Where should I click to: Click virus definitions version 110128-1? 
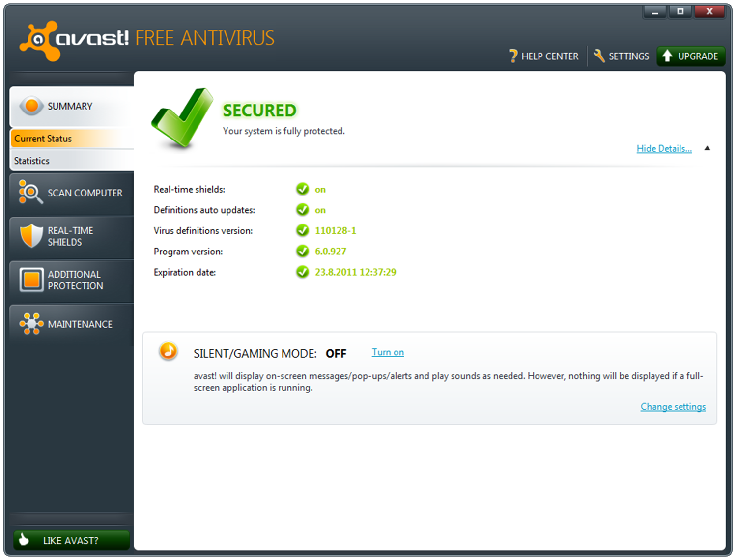336,230
